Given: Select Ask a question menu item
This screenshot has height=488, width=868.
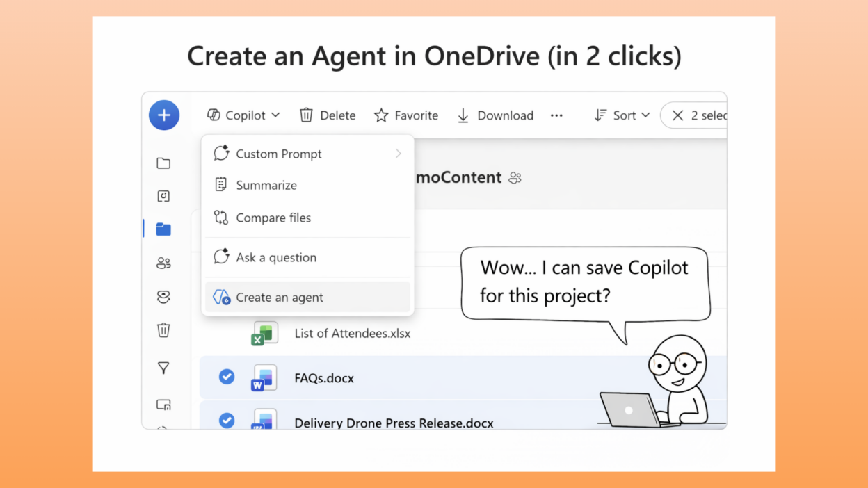Looking at the screenshot, I should pos(308,257).
